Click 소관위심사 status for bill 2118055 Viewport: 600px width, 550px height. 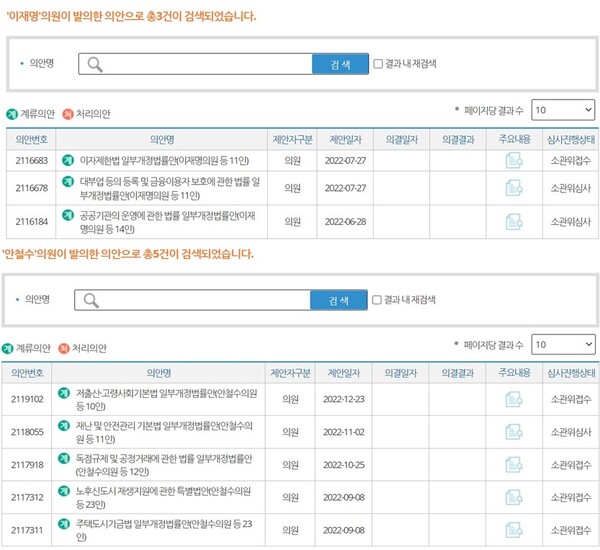571,432
